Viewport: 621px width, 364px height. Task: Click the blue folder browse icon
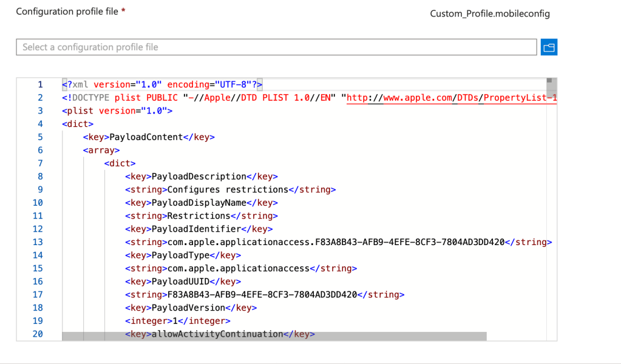point(549,47)
